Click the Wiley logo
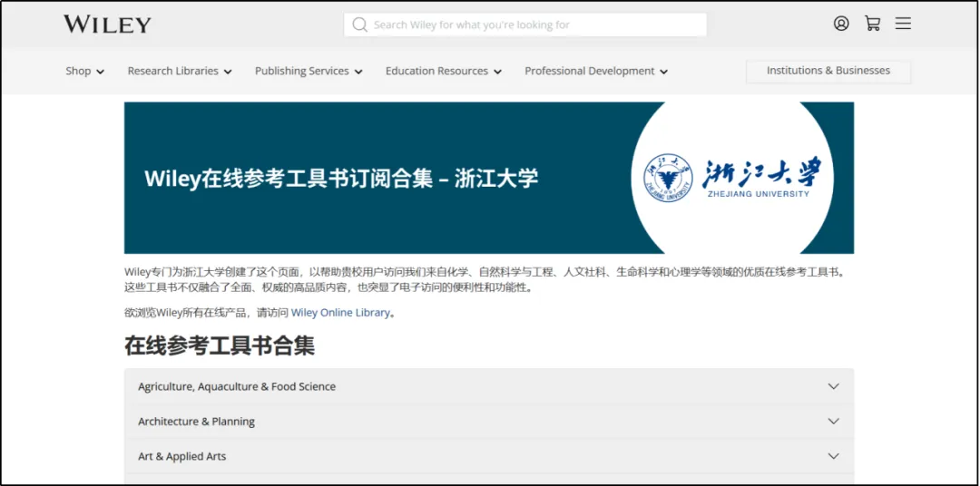980x486 pixels. click(x=107, y=24)
